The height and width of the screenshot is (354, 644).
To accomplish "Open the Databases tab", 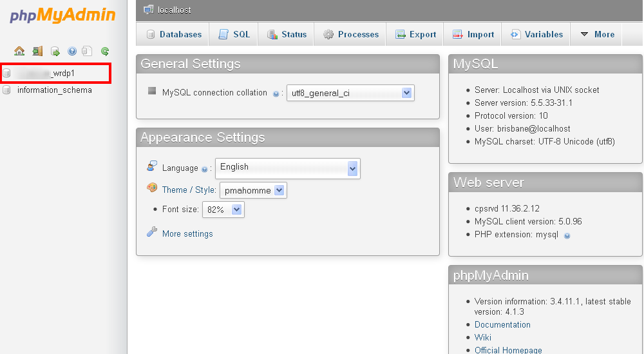I will pos(174,35).
